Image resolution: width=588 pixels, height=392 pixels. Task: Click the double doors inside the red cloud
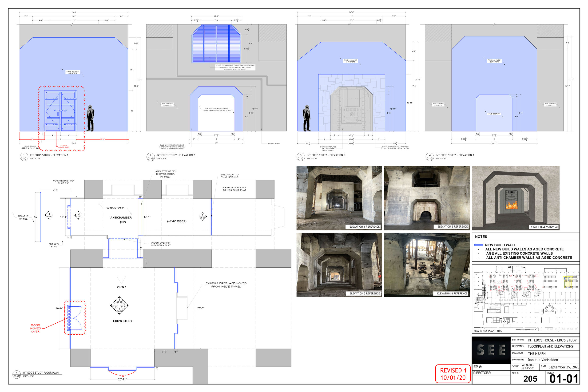pos(60,111)
